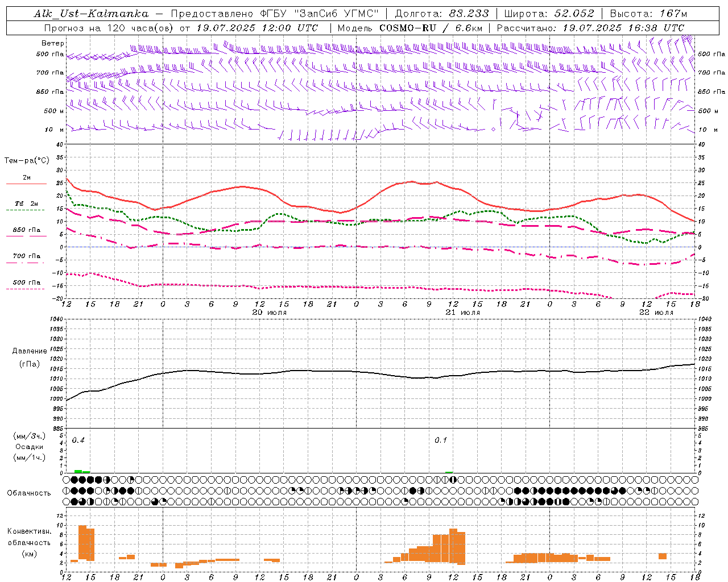Click the longitude value Долгота: 83.233
The width and height of the screenshot is (728, 582).
coord(442,14)
